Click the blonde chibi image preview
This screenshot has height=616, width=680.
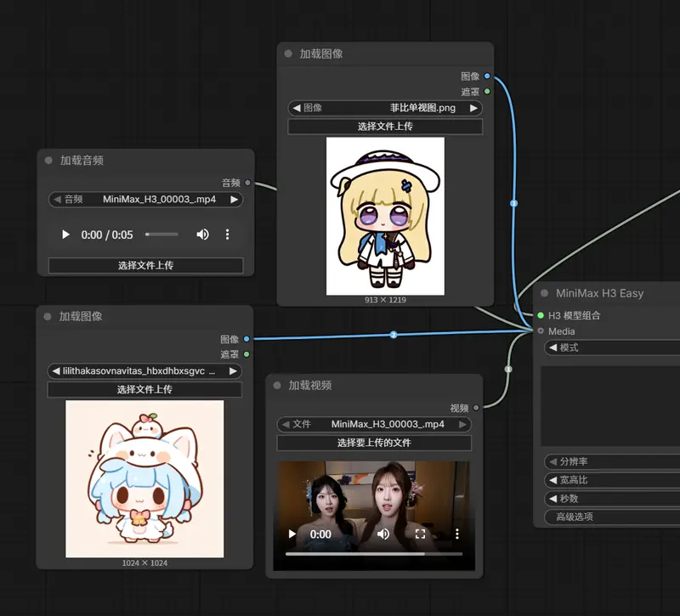385,217
